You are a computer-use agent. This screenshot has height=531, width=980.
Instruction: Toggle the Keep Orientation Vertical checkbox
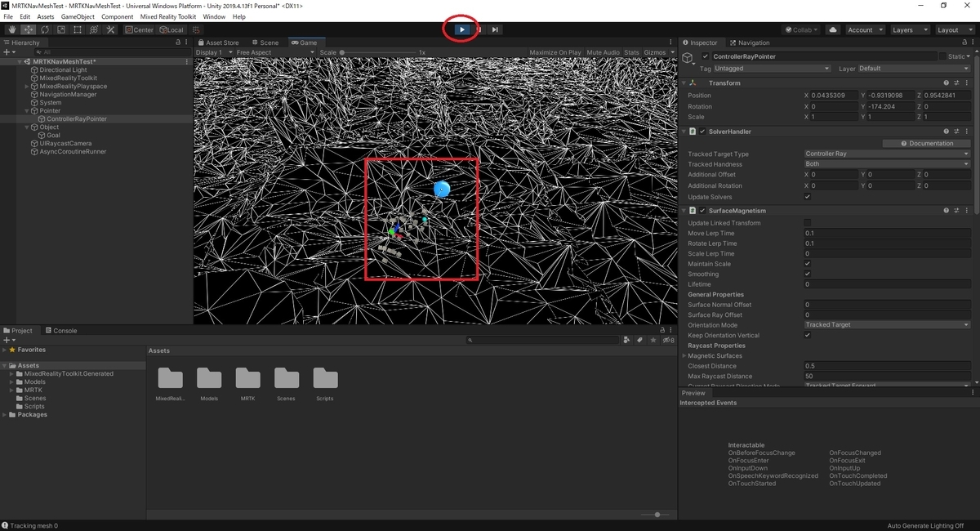pyautogui.click(x=808, y=335)
